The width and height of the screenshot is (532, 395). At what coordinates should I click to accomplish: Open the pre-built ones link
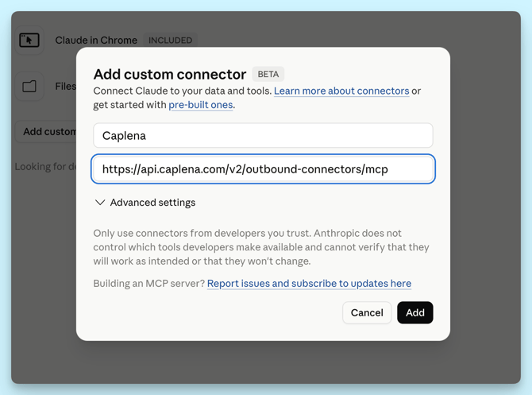pos(201,105)
